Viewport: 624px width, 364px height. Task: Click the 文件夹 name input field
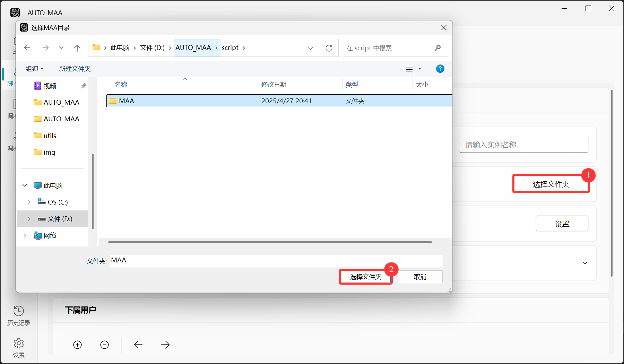(x=276, y=261)
